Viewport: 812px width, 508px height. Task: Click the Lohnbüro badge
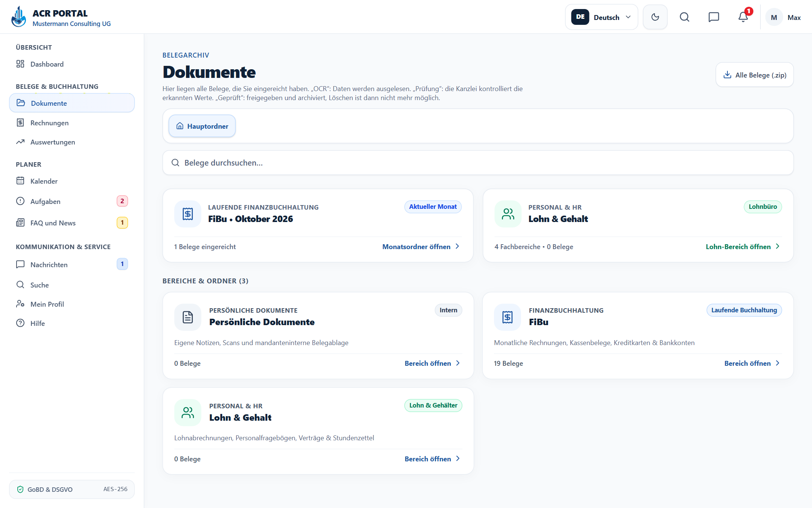(762, 207)
